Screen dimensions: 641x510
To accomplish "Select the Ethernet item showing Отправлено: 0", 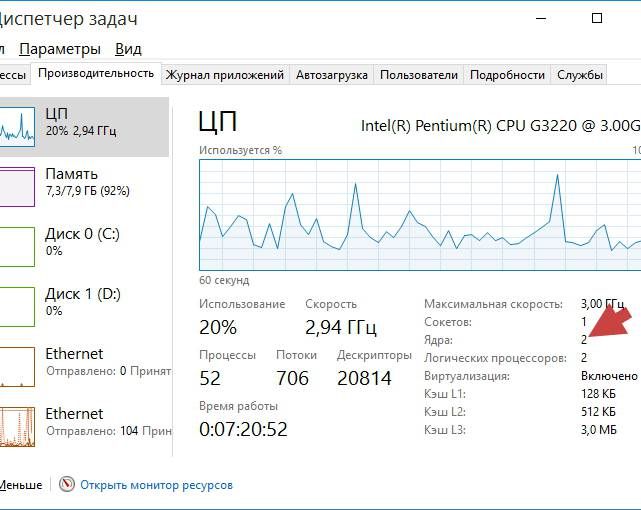I will pos(83,367).
